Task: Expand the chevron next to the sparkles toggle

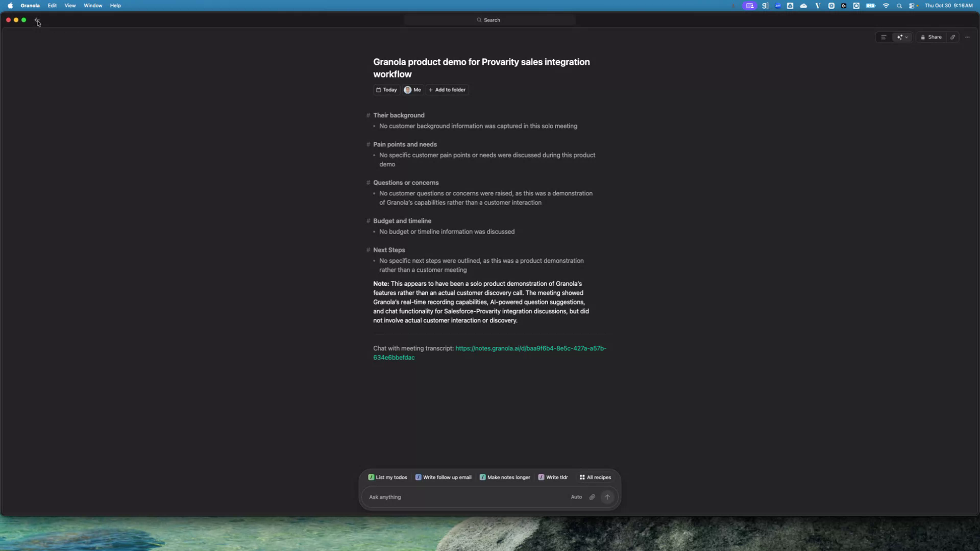Action: (905, 37)
